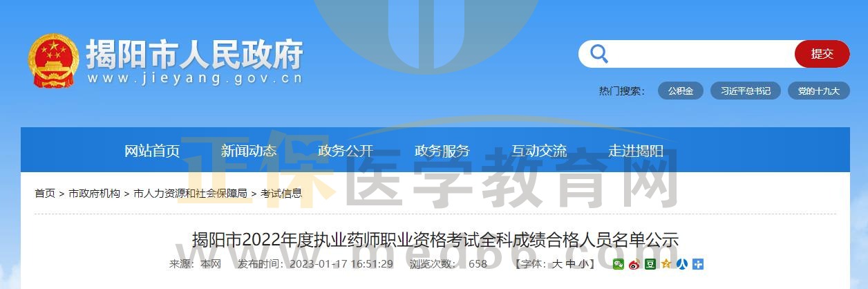Viewport: 868px width, 289px height.
Task: Share article via WeChat icon
Action: 618,264
